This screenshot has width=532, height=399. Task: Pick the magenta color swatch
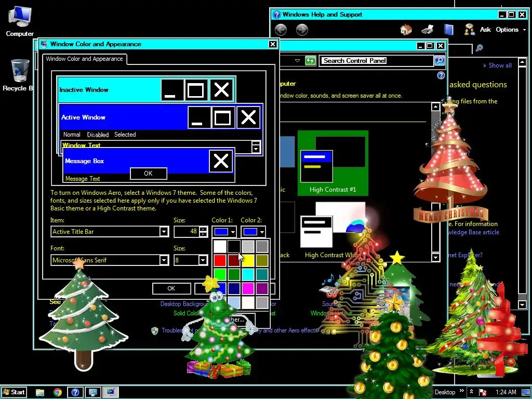pyautogui.click(x=248, y=288)
